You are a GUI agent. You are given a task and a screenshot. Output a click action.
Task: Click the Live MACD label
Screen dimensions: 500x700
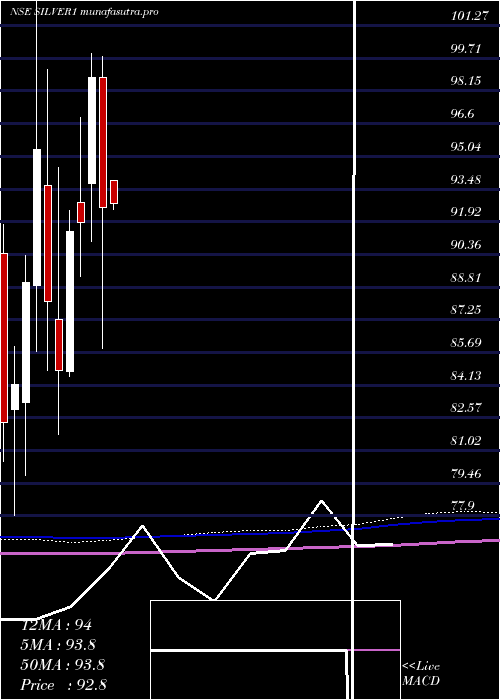click(421, 674)
